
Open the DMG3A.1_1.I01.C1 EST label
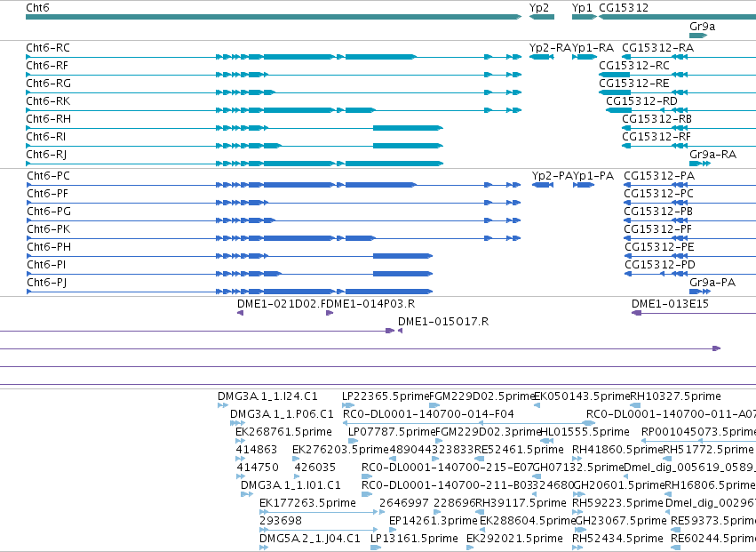tap(290, 485)
